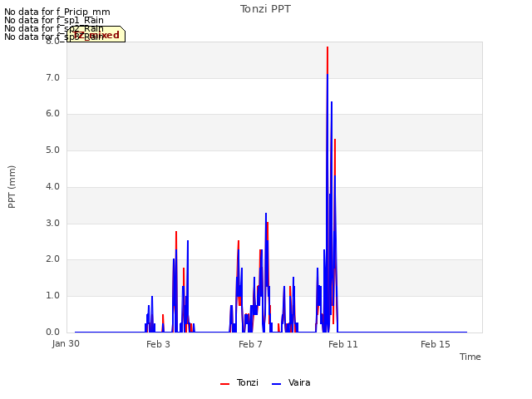Click the Vaira legend entry
Viewport: 532px width, 399px height.
[x=291, y=382]
